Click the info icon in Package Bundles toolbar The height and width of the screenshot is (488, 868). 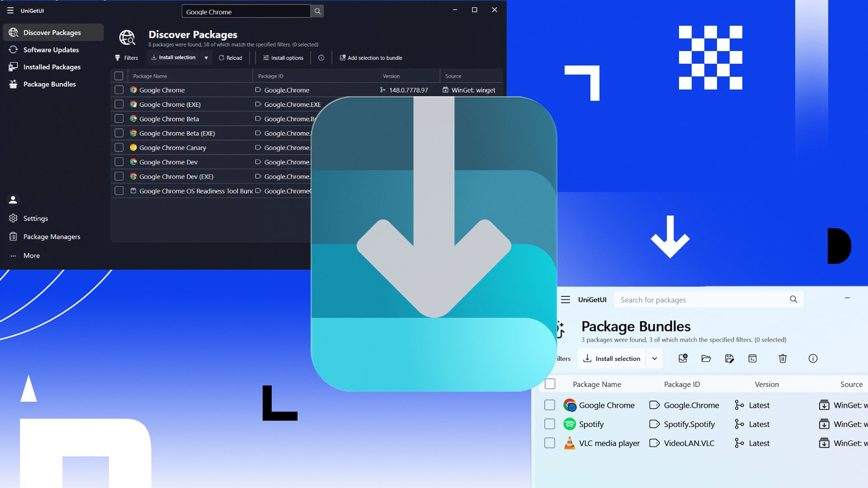pos(813,358)
